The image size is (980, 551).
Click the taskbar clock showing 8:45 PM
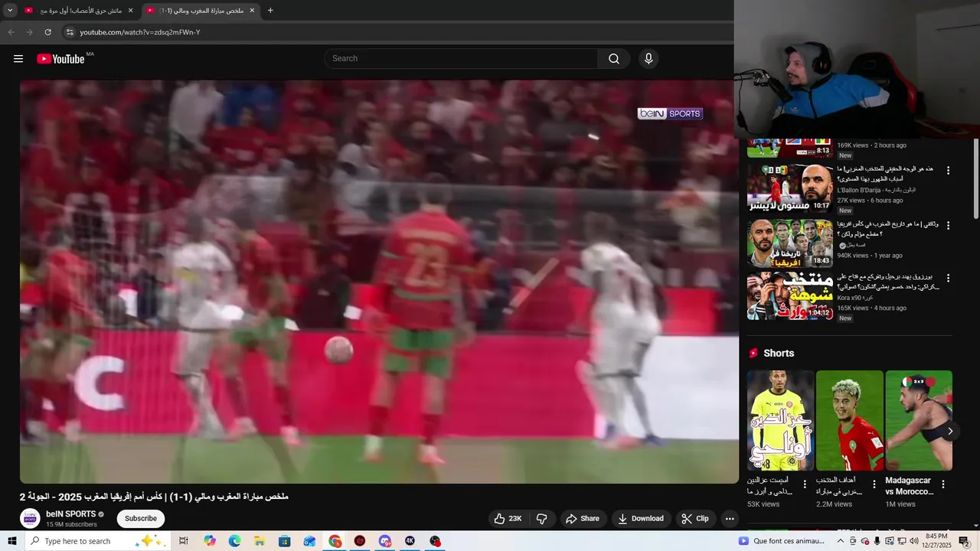pos(937,541)
